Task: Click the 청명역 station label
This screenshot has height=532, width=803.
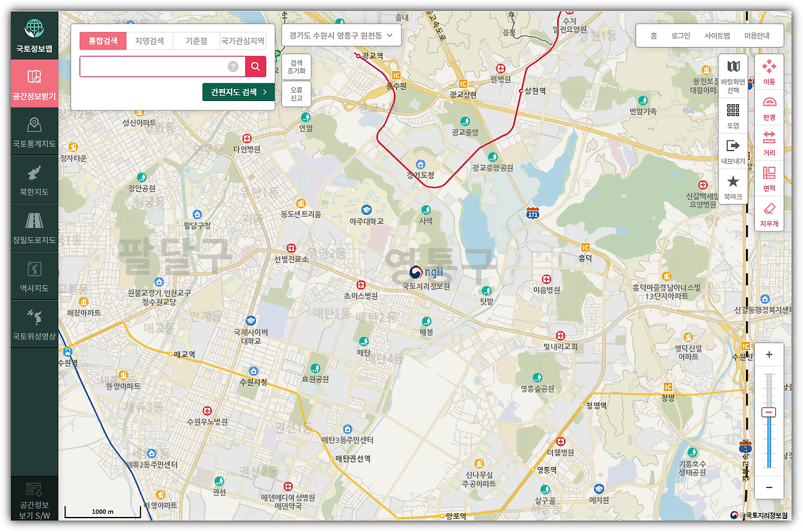Action: coord(597,405)
